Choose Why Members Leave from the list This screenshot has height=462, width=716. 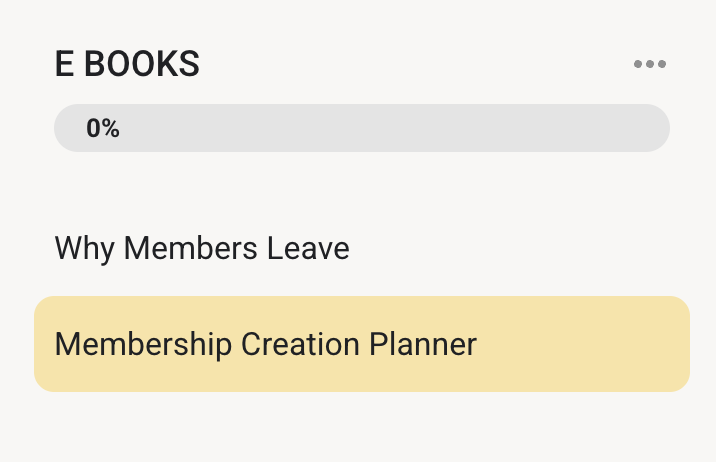202,248
